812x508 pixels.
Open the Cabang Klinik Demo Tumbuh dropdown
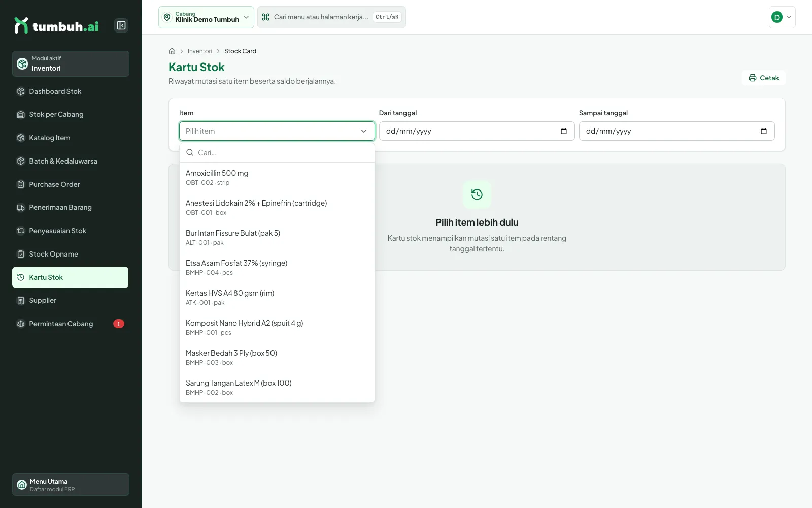click(206, 17)
